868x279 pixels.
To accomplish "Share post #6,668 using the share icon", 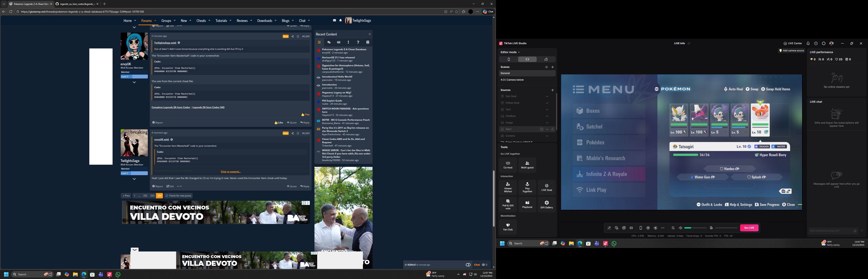I will pos(293,36).
